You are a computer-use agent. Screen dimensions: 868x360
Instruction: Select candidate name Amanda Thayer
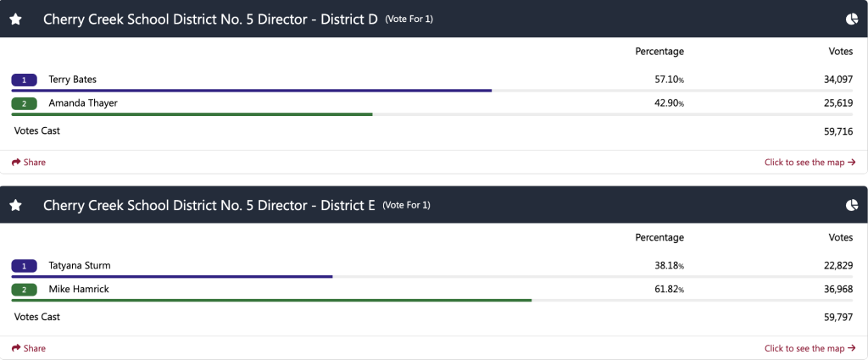(x=83, y=103)
